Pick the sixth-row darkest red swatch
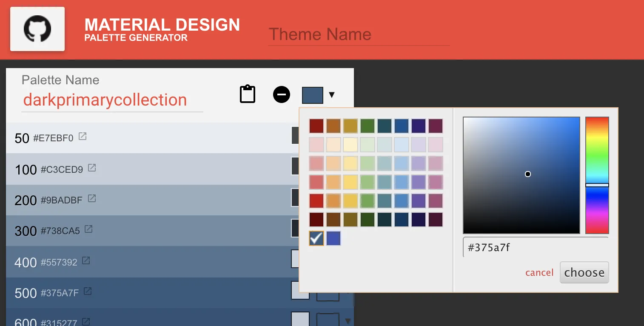 click(316, 220)
